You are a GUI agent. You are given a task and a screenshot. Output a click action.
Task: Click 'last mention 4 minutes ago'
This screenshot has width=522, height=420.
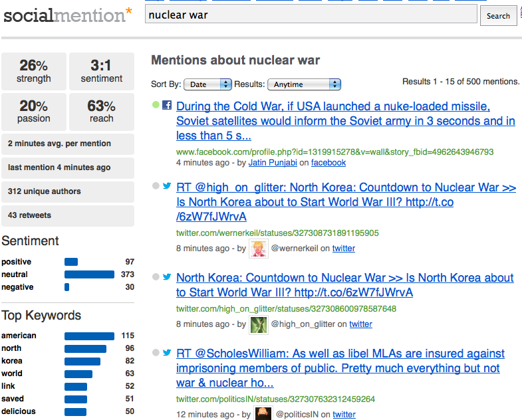68,167
